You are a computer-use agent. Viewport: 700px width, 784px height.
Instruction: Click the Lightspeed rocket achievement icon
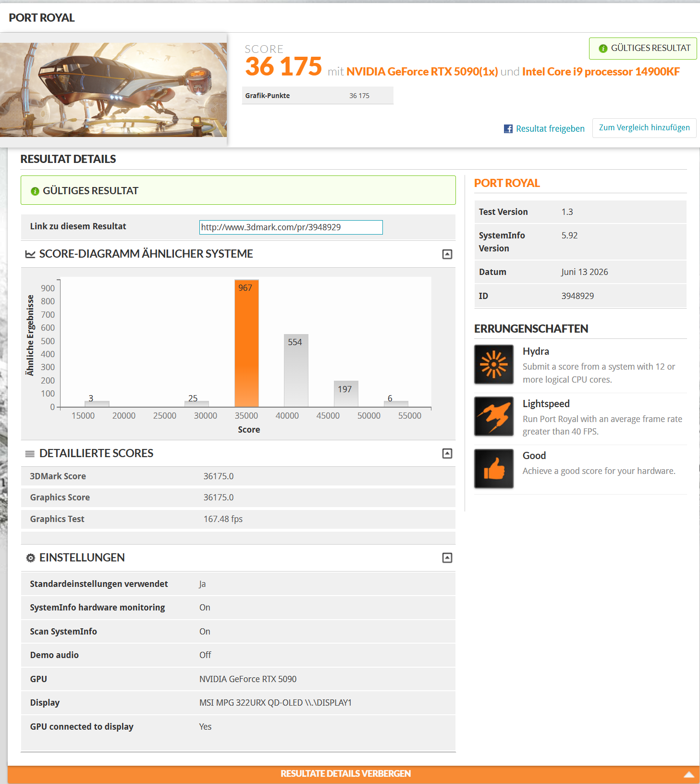pyautogui.click(x=494, y=416)
